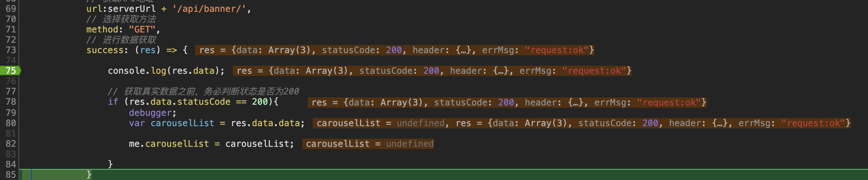Viewport: 868px width, 180px height.
Task: Click line number 79 in the gutter
Action: click(11, 112)
